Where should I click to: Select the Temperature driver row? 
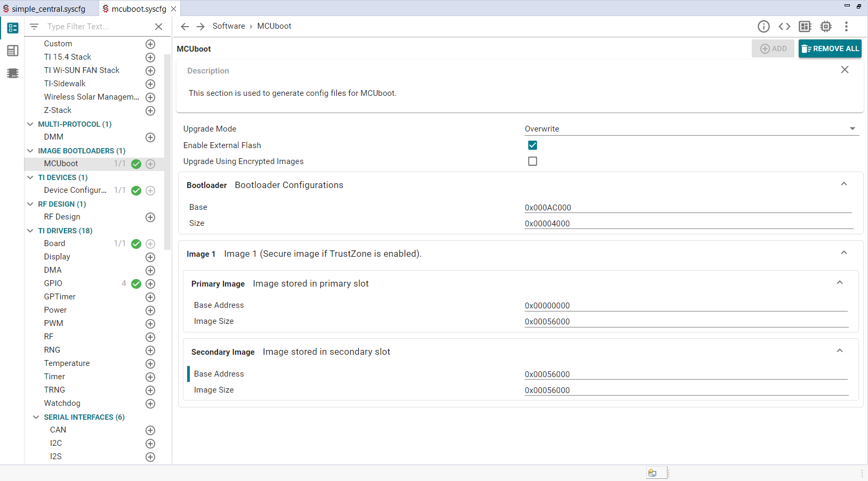click(x=67, y=363)
